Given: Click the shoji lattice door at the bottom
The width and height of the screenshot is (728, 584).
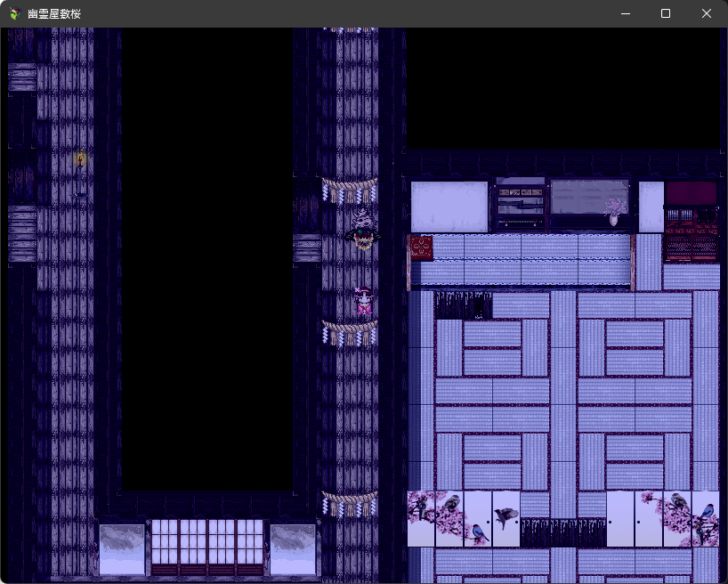Looking at the screenshot, I should point(207,547).
